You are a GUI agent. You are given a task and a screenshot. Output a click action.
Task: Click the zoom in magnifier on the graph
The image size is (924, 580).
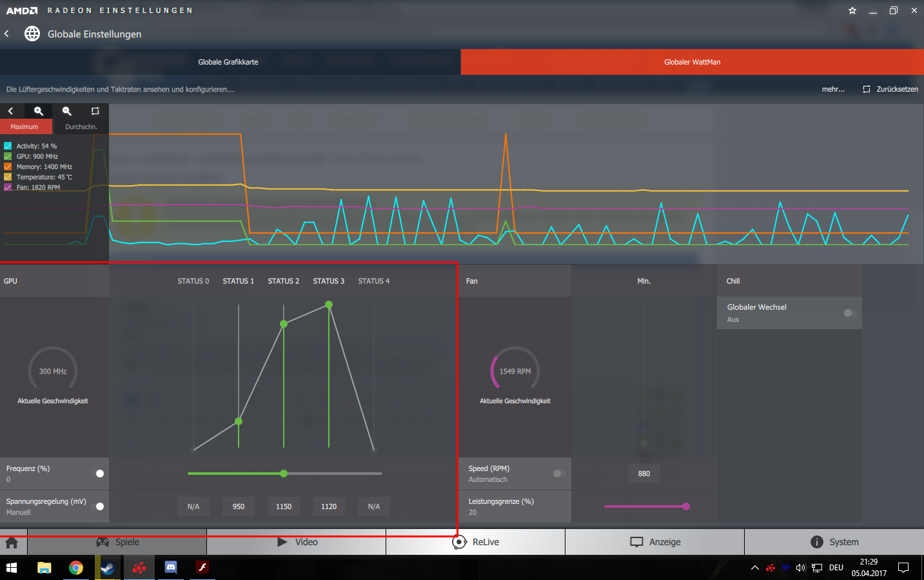click(39, 111)
